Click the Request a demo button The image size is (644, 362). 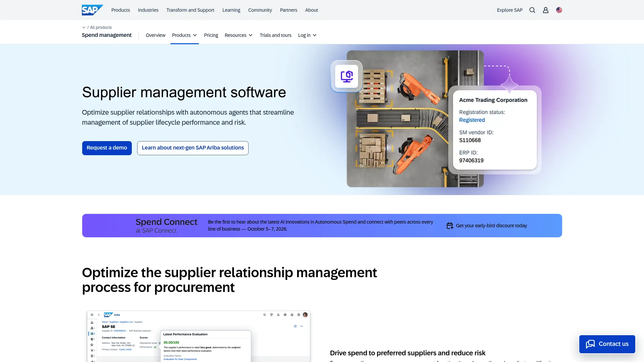coord(107,148)
